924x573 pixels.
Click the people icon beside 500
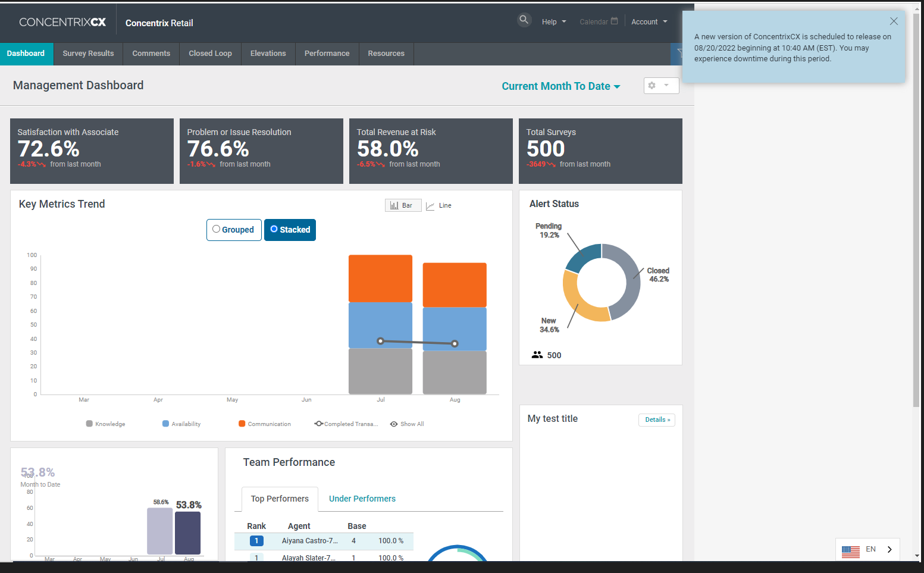coord(537,355)
